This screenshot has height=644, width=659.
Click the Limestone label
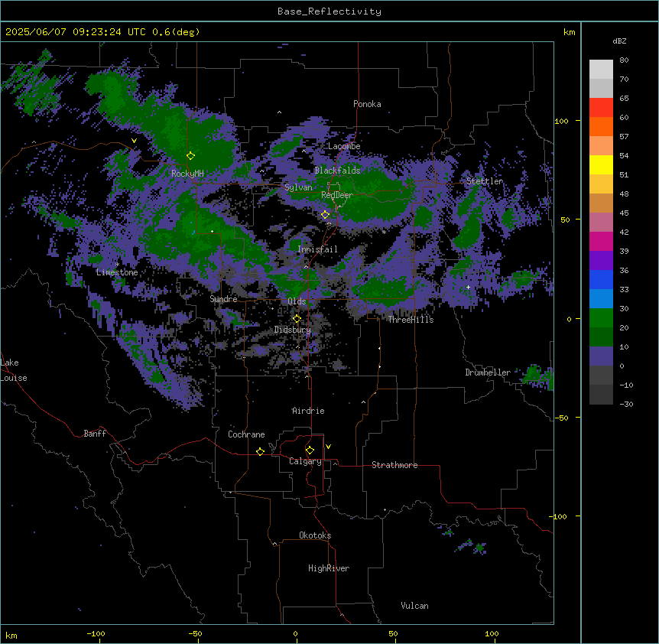pyautogui.click(x=117, y=272)
